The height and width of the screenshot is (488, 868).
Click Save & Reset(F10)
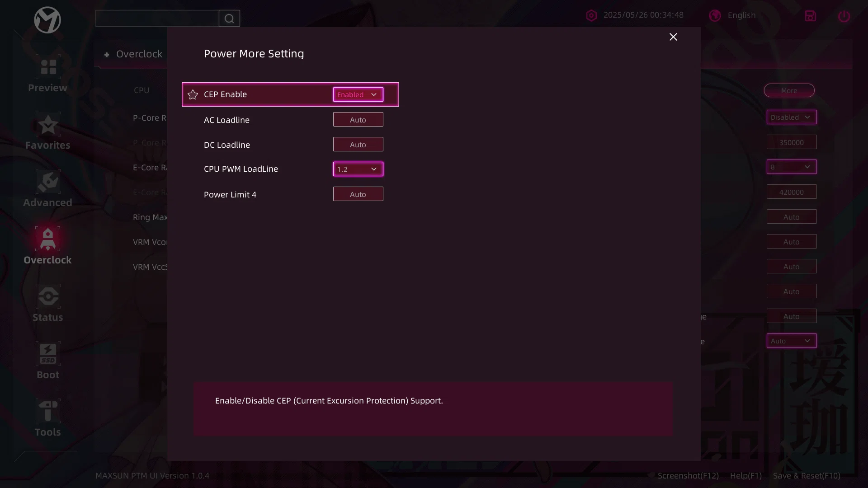807,475
